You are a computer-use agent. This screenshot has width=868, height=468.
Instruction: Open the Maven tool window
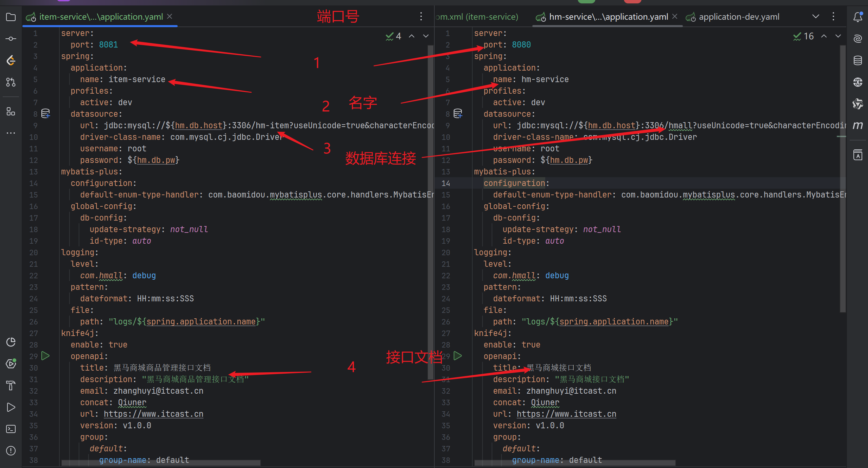point(857,126)
